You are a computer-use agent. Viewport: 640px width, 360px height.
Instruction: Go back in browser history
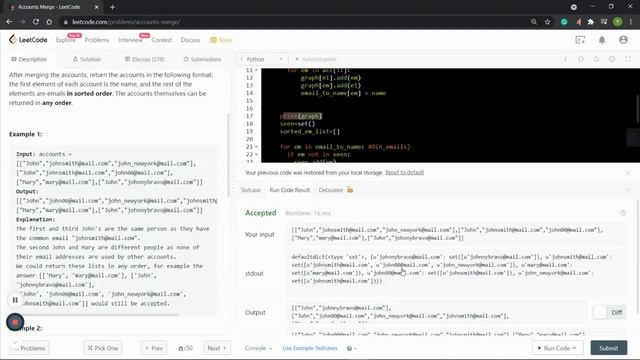pyautogui.click(x=9, y=22)
